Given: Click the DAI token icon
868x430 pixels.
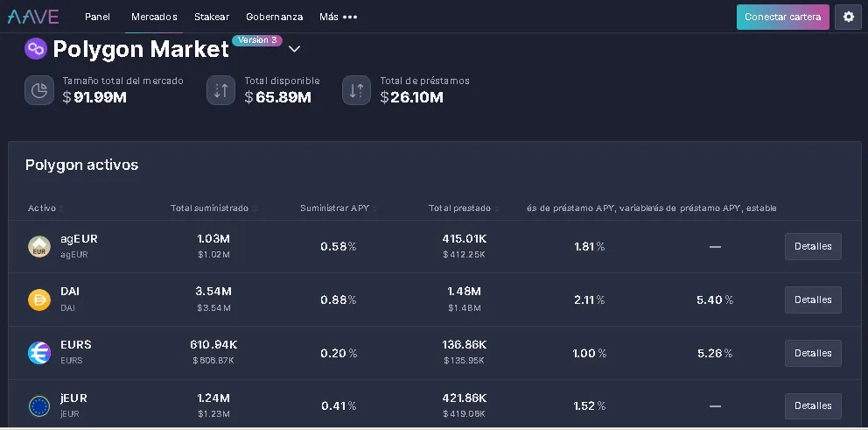Looking at the screenshot, I should 39,300.
